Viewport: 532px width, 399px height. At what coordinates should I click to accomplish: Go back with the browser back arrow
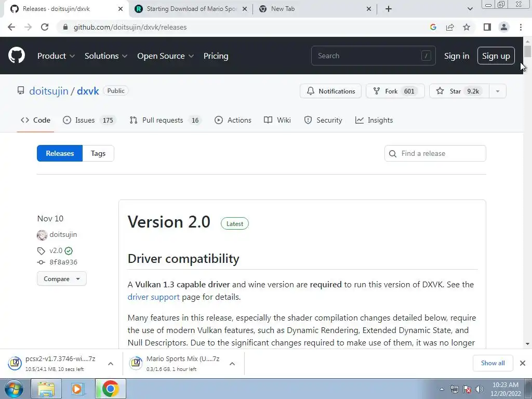pos(11,27)
